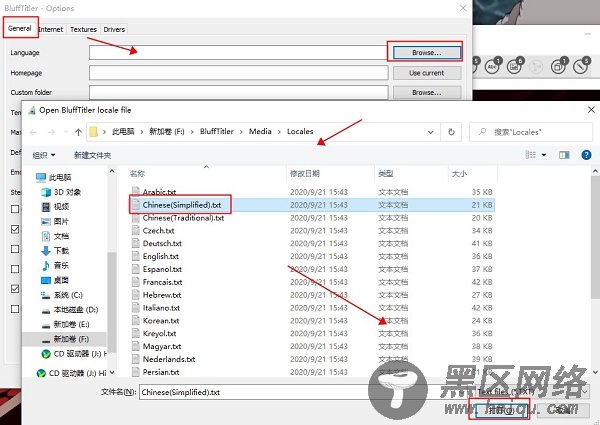Select 音乐 folder in sidebar

click(55, 265)
